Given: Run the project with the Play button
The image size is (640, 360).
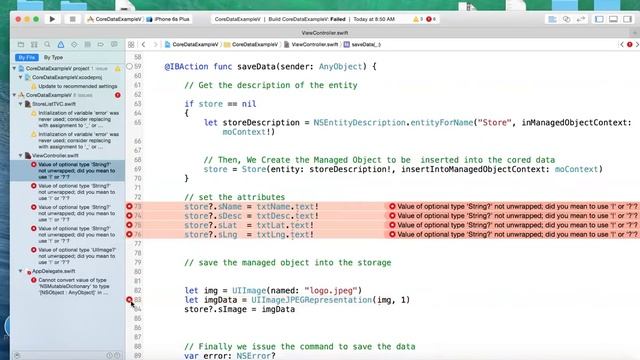Looking at the screenshot, I should (x=52, y=19).
